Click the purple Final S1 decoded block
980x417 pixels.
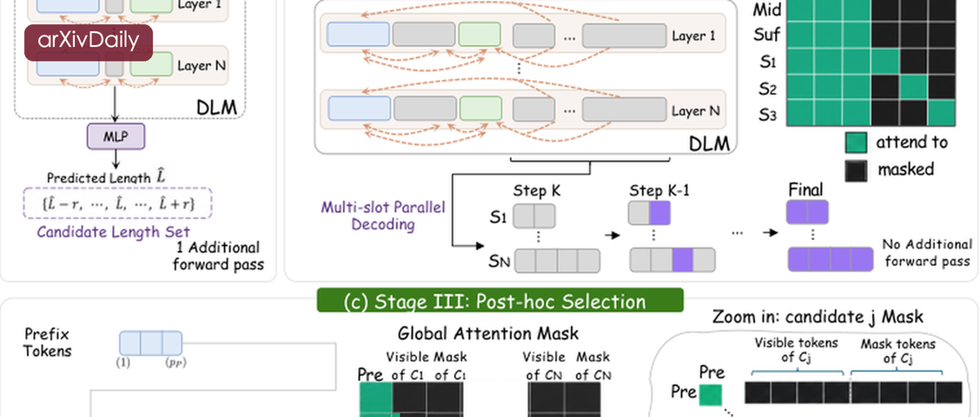coord(807,212)
